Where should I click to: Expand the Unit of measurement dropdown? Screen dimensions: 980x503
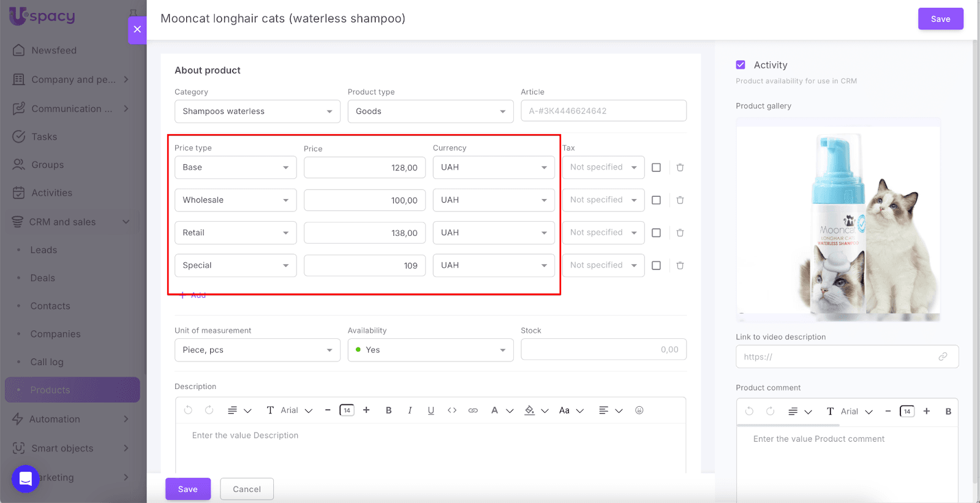(x=257, y=350)
